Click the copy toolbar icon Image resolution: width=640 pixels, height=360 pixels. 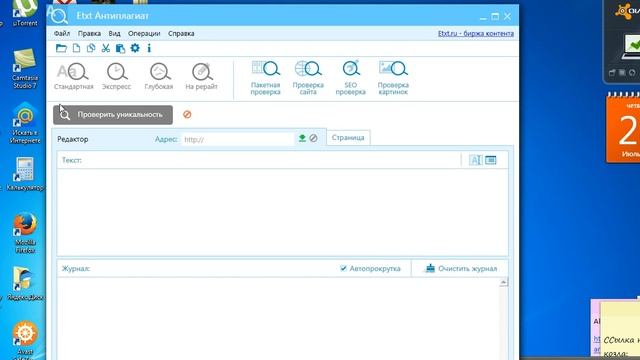91,48
